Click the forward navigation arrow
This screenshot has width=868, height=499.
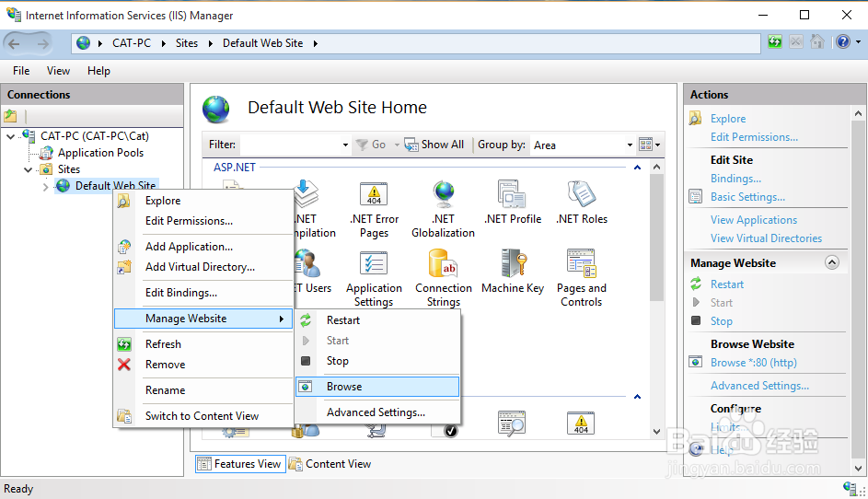(x=42, y=43)
